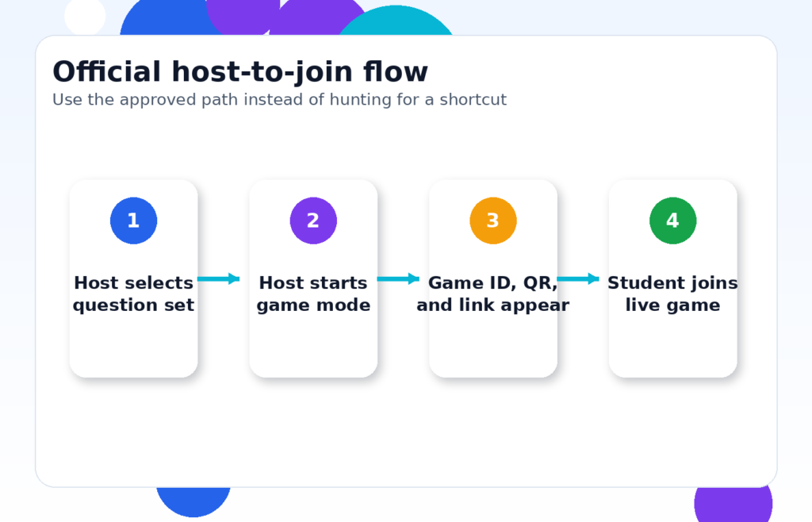
Task: Click the orange circle numbered 3
Action: (x=493, y=221)
